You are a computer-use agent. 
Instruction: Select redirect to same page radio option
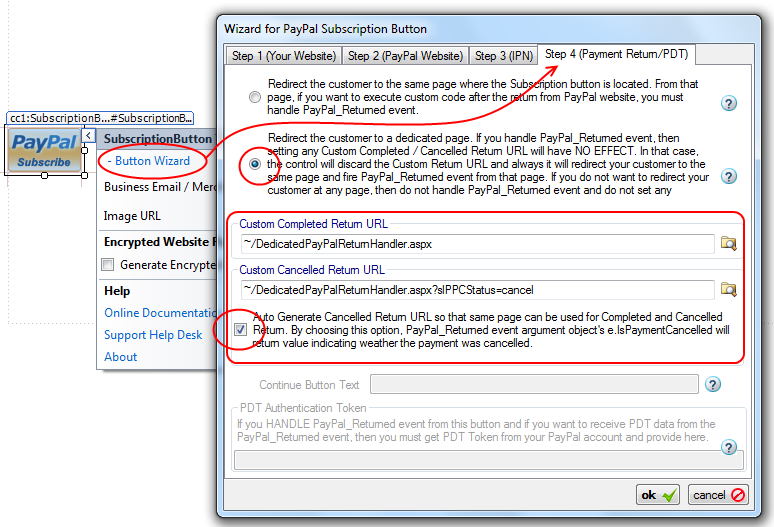(x=255, y=97)
